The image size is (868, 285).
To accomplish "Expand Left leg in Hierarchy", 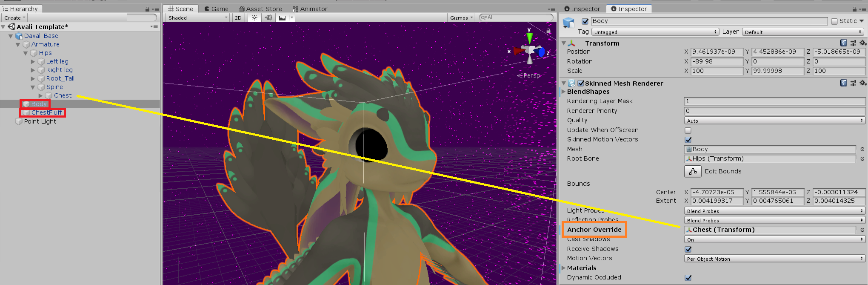I will [x=33, y=61].
